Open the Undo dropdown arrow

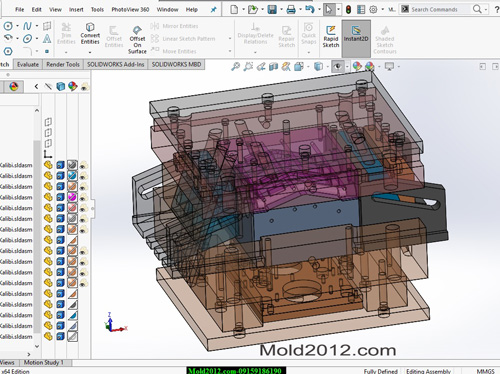click(319, 9)
